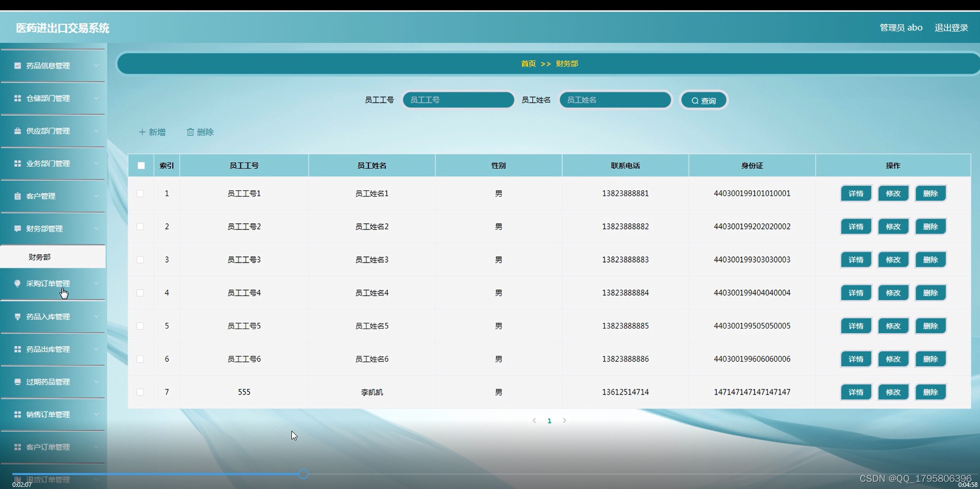Click the 药品出库管理 grid icon
This screenshot has width=980, height=489.
pyautogui.click(x=18, y=349)
